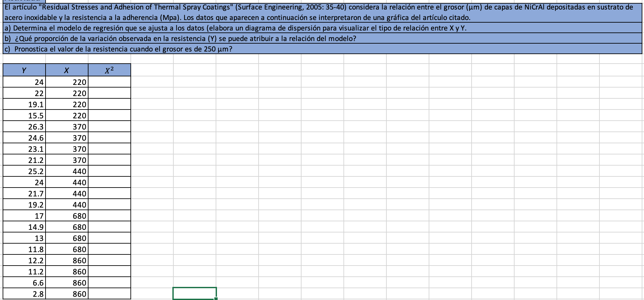Select X value 220 beside Y 15.5
Viewport: 644px width, 300px height.
tap(67, 115)
